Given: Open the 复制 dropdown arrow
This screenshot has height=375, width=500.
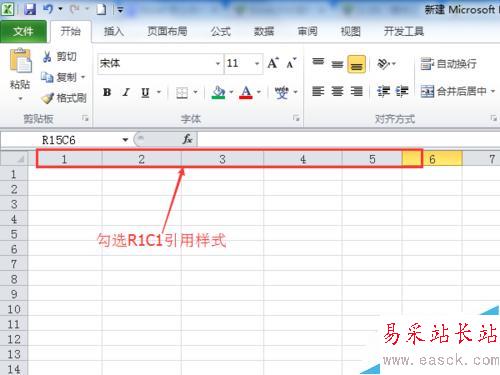Looking at the screenshot, I should point(83,78).
